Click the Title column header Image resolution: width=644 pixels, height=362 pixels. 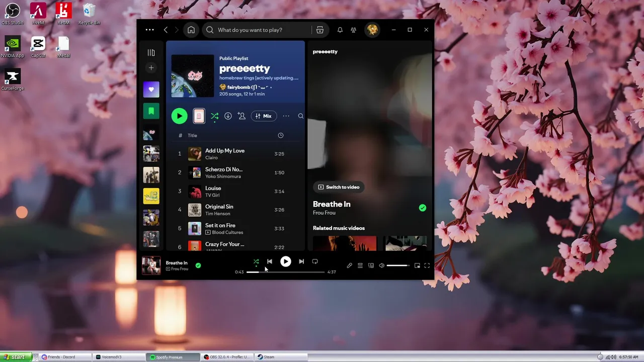click(x=192, y=135)
